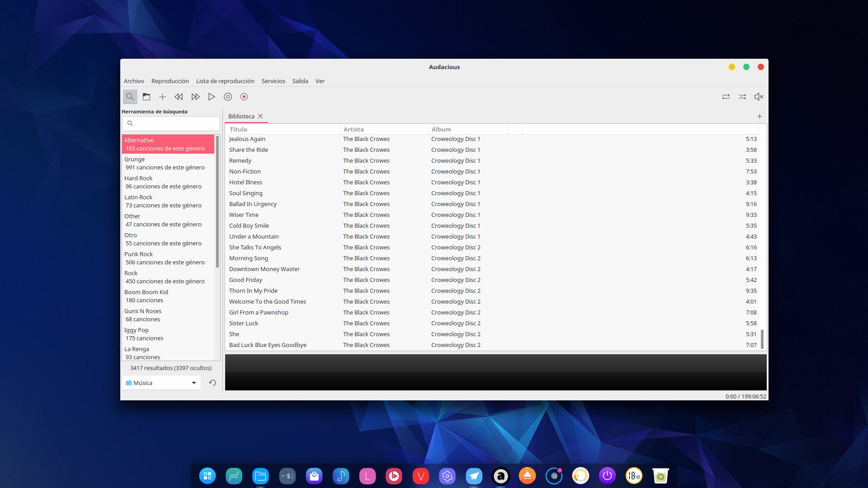Open the music note app in dock

point(340,476)
